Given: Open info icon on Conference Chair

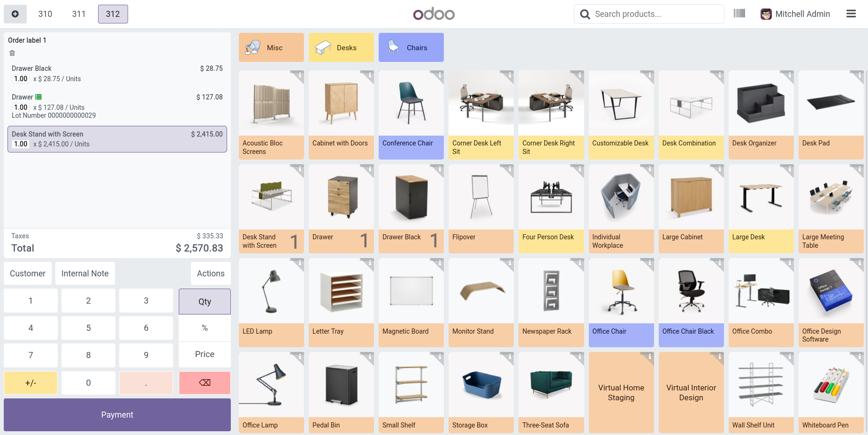Looking at the screenshot, I should click(x=440, y=75).
